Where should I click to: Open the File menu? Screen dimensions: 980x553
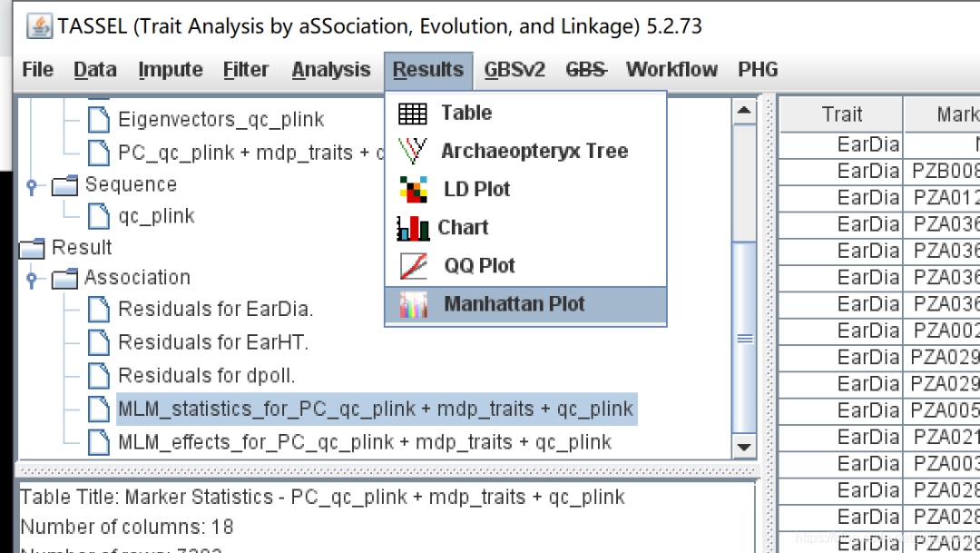pos(37,69)
